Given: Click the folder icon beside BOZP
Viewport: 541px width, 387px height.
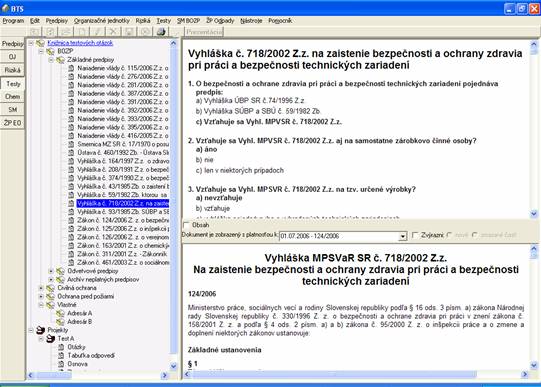Looking at the screenshot, I should pos(50,51).
